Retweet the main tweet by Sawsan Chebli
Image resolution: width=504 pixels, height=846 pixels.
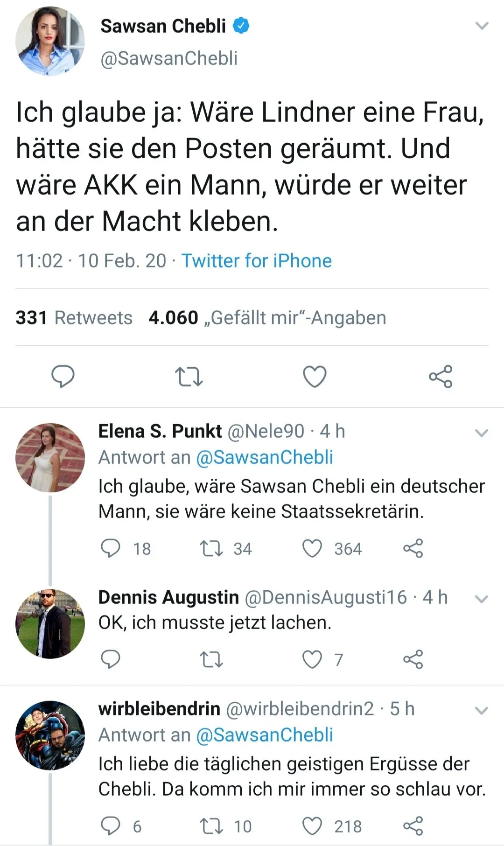[x=189, y=377]
